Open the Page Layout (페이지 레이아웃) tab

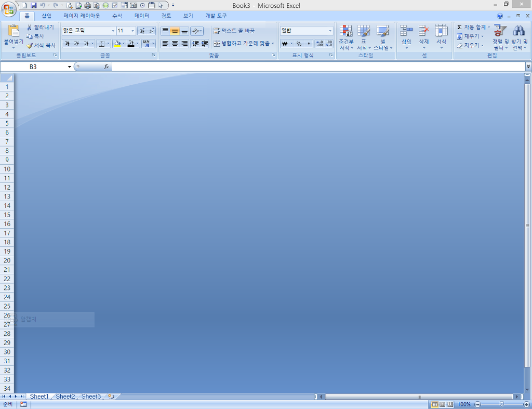[82, 16]
